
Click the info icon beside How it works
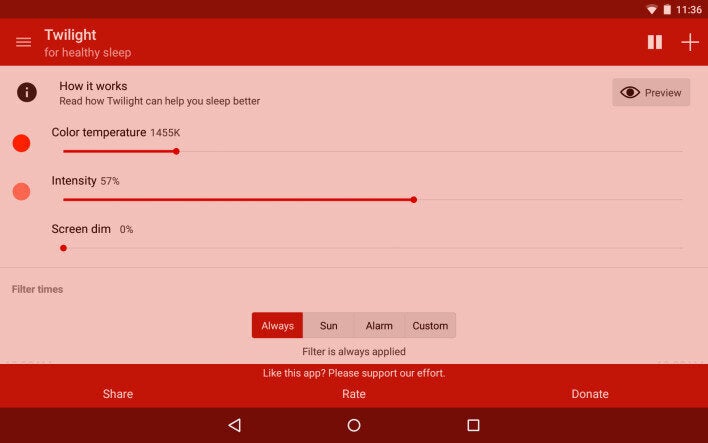[x=27, y=92]
